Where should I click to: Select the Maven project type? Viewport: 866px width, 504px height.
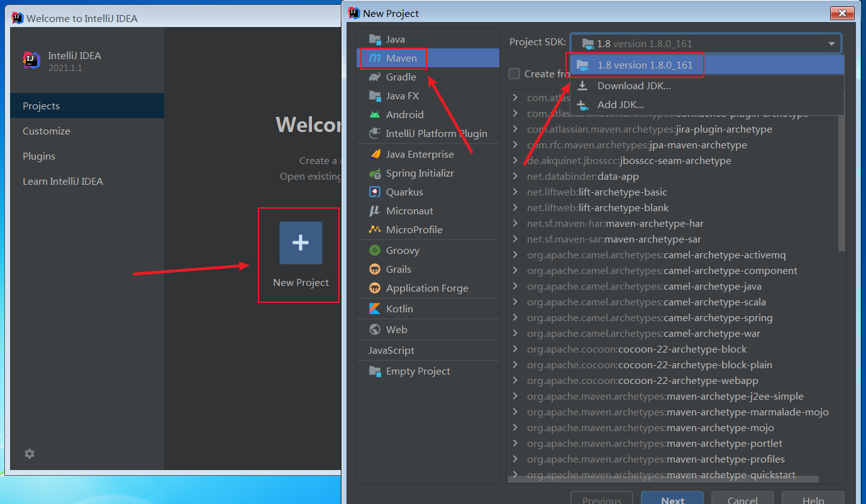428,58
